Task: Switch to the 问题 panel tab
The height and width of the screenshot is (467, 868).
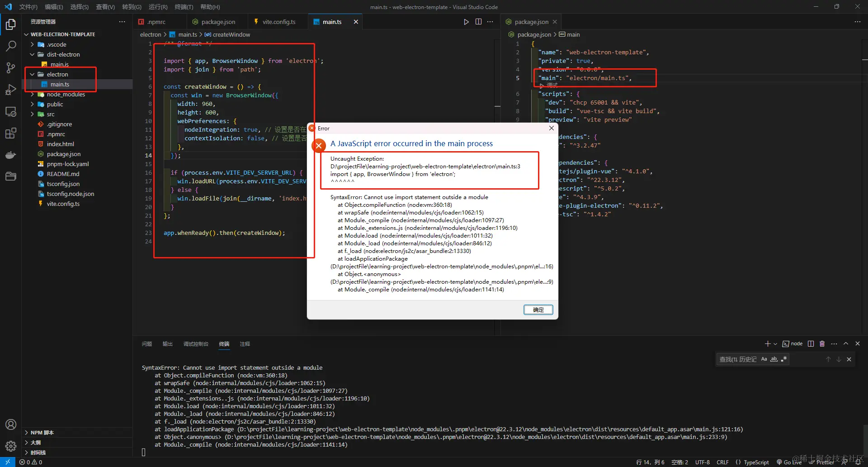Action: click(147, 344)
